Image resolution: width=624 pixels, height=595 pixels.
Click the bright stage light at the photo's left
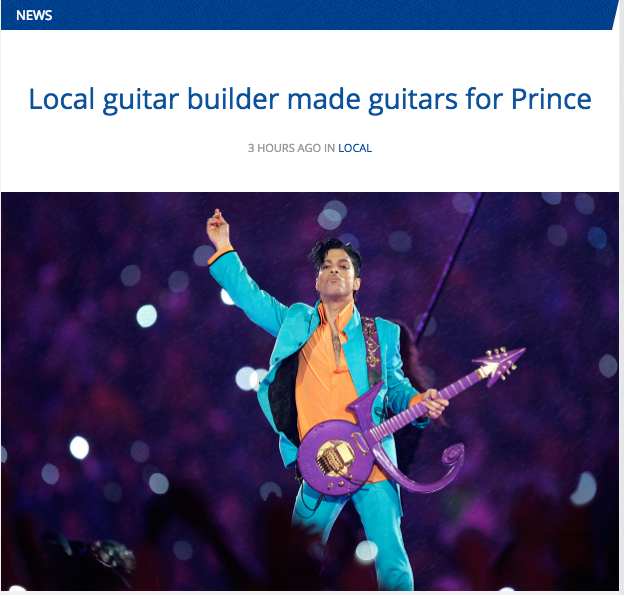click(79, 448)
